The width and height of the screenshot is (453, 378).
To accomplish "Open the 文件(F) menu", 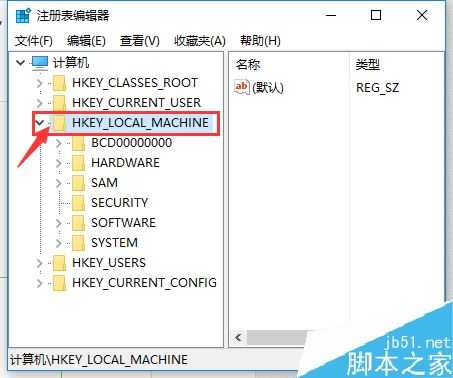I will (34, 41).
